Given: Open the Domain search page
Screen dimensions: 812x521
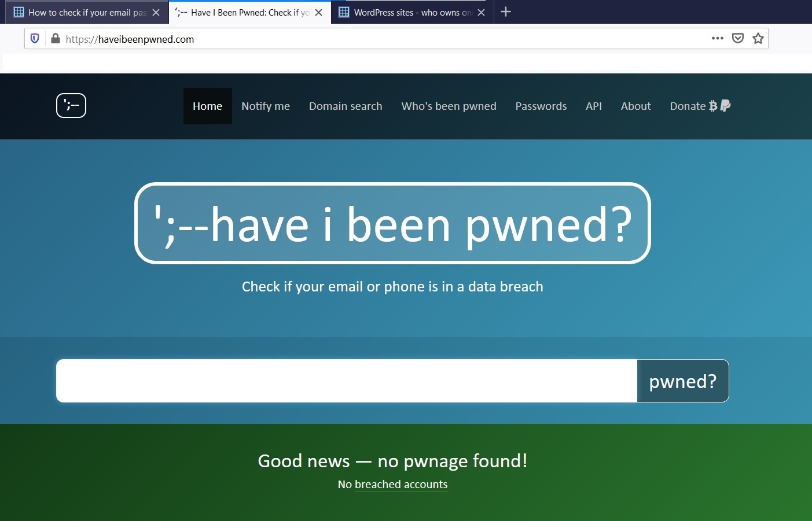Looking at the screenshot, I should (x=346, y=106).
